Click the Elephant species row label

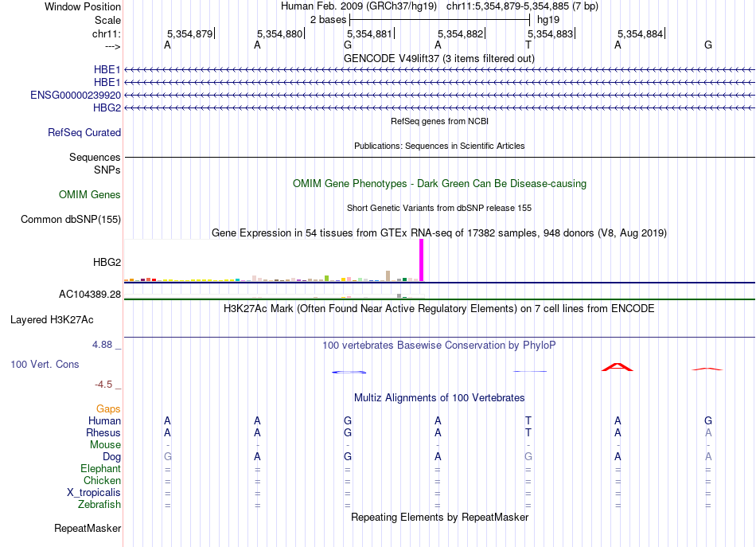point(100,468)
